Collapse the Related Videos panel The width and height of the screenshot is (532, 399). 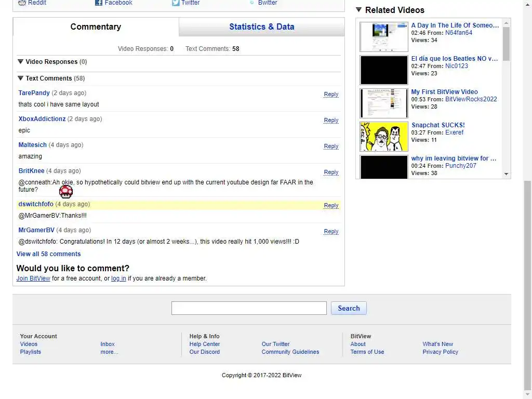pyautogui.click(x=358, y=10)
